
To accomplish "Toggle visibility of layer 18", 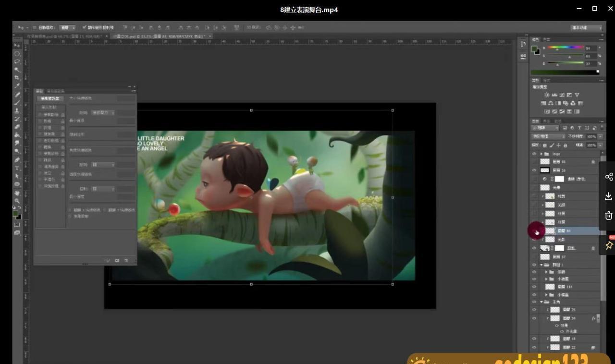I will click(534, 339).
